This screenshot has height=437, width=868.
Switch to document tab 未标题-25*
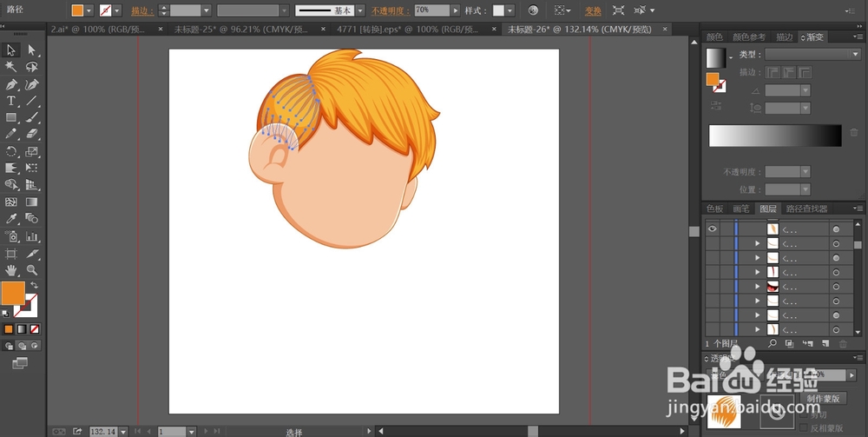click(240, 30)
